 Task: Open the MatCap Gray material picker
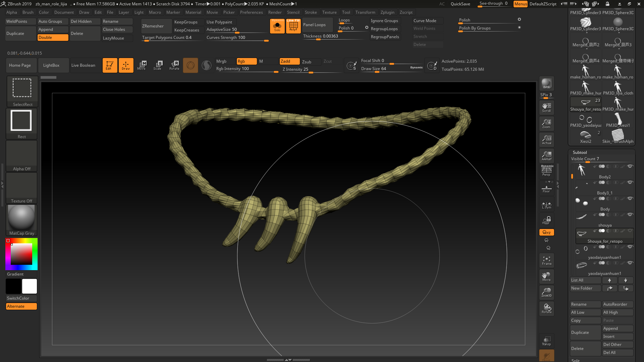click(21, 220)
